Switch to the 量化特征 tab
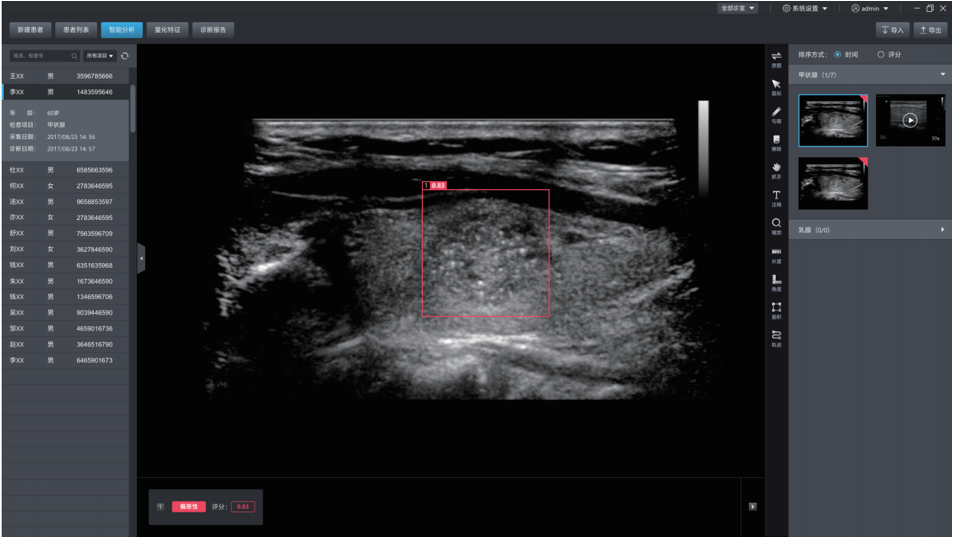The height and width of the screenshot is (537, 953). pyautogui.click(x=167, y=30)
